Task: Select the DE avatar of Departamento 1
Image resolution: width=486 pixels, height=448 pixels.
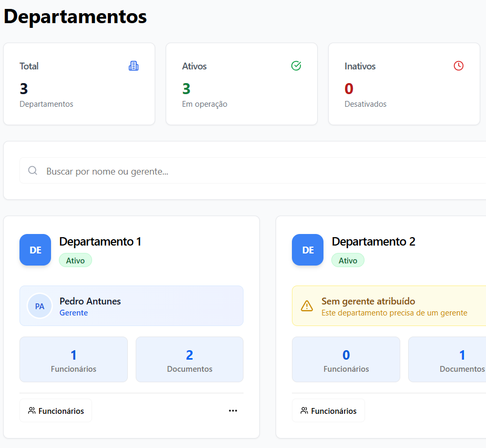Action: [35, 250]
